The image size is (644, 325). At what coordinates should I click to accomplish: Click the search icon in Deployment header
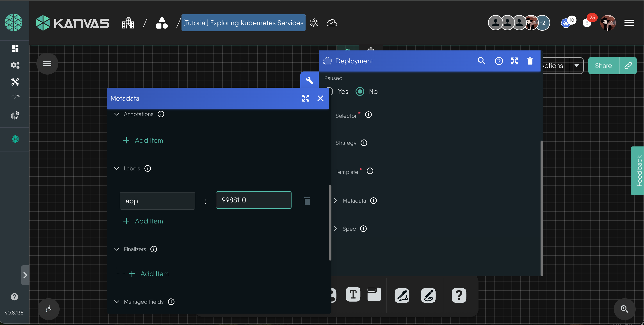pos(481,61)
